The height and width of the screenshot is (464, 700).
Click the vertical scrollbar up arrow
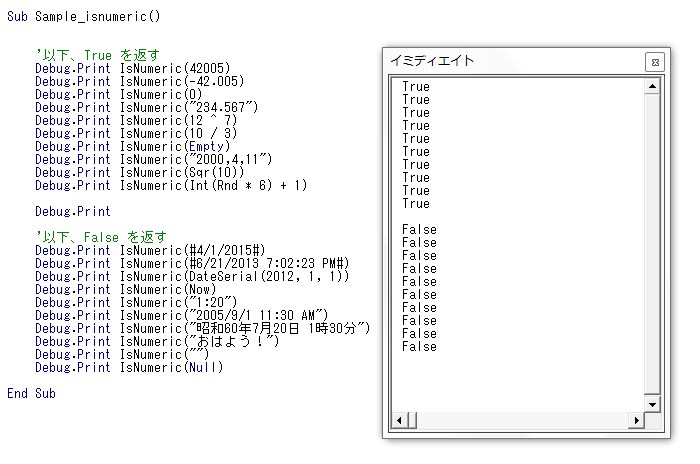[x=652, y=86]
